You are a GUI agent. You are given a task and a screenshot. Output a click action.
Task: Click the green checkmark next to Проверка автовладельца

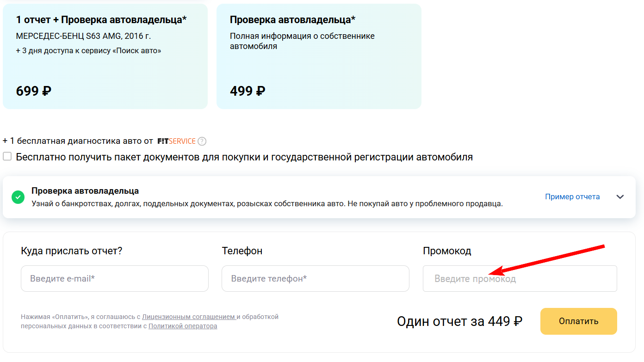tap(18, 197)
